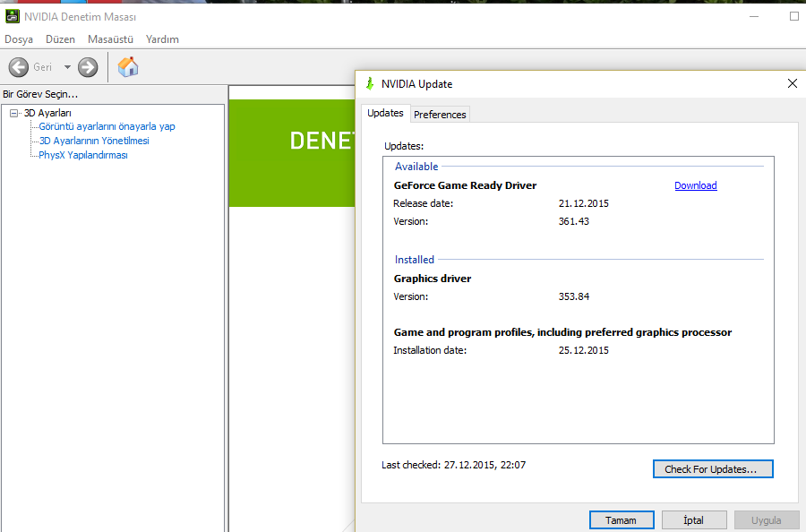Minimize the NVIDIA Denetim Masası window

754,16
